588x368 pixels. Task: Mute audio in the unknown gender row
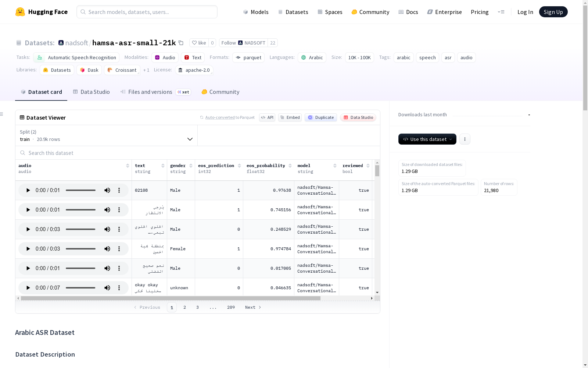[x=107, y=288]
